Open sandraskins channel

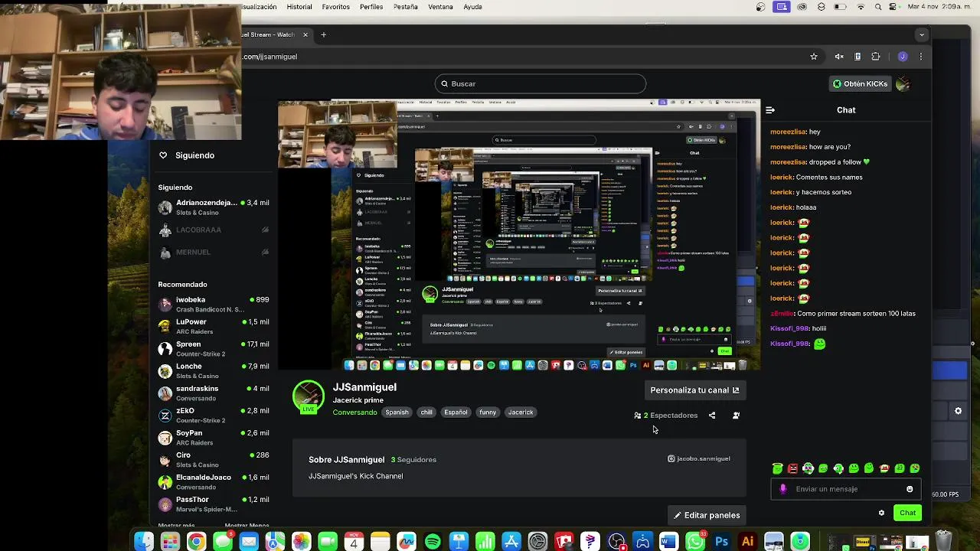214,393
